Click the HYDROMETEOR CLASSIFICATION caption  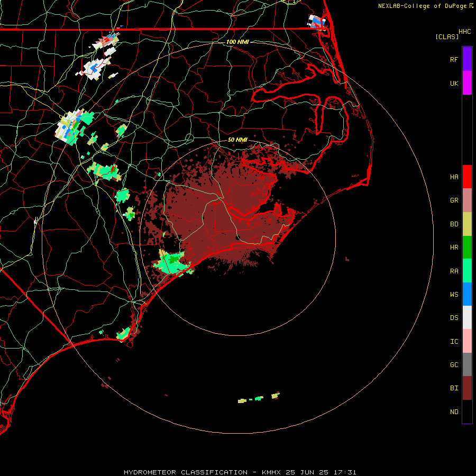[186, 472]
